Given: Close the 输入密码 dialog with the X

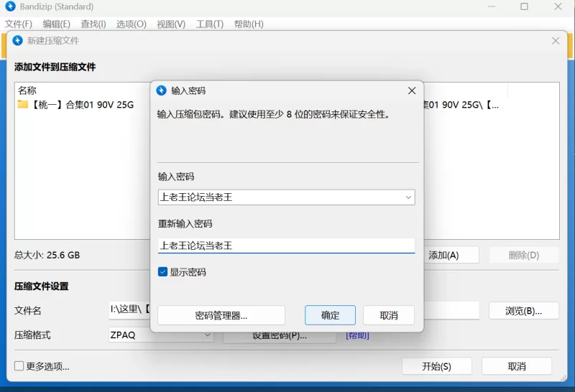Looking at the screenshot, I should (412, 90).
